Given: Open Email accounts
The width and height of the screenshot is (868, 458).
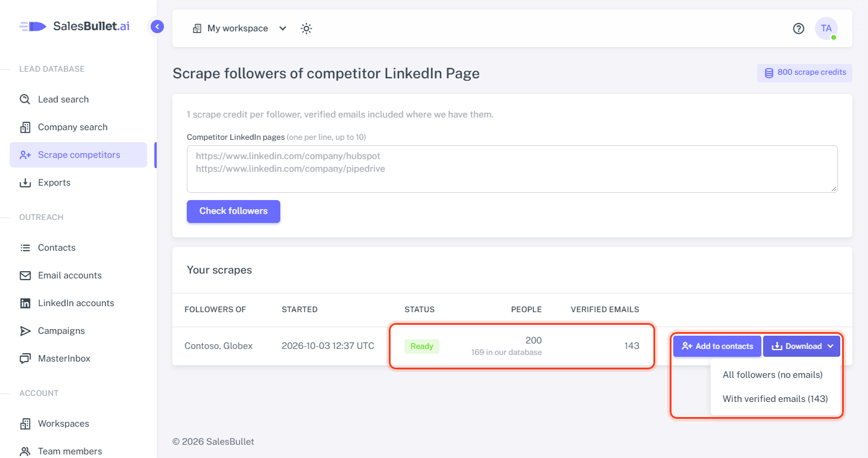Looking at the screenshot, I should (x=78, y=275).
